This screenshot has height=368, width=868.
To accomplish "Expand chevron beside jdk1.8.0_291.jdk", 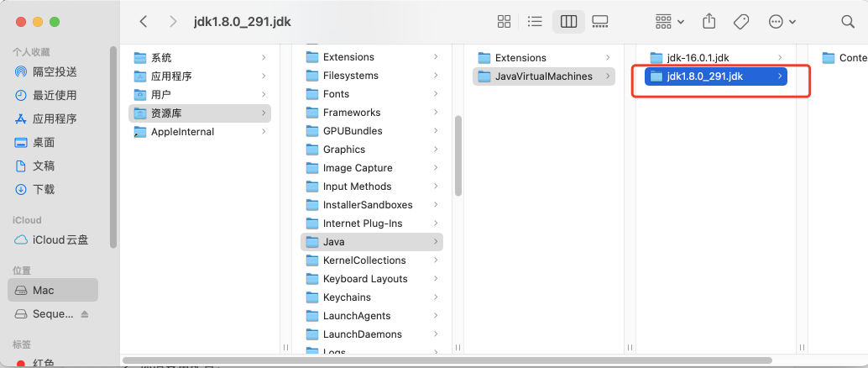I will coord(780,76).
